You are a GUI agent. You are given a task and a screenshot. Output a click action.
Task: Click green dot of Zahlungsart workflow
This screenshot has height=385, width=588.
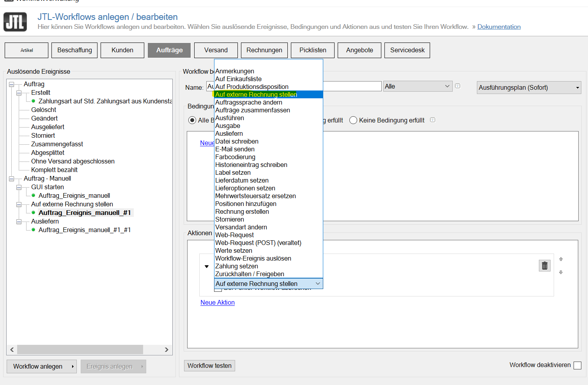34,101
